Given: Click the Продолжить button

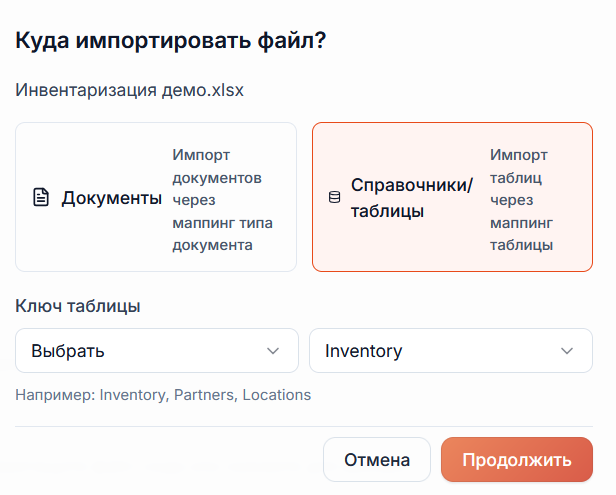Looking at the screenshot, I should click(517, 460).
